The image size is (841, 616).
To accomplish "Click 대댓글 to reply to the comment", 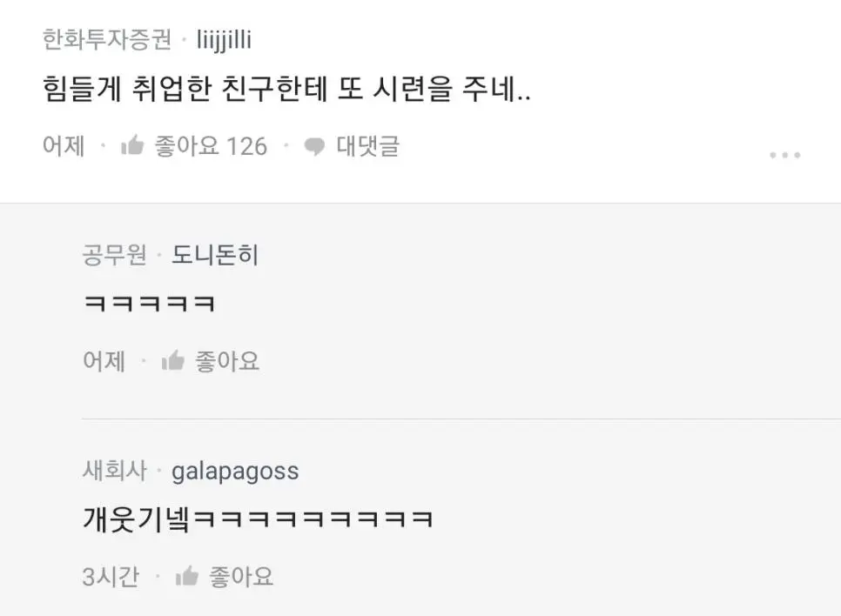I will pyautogui.click(x=368, y=146).
